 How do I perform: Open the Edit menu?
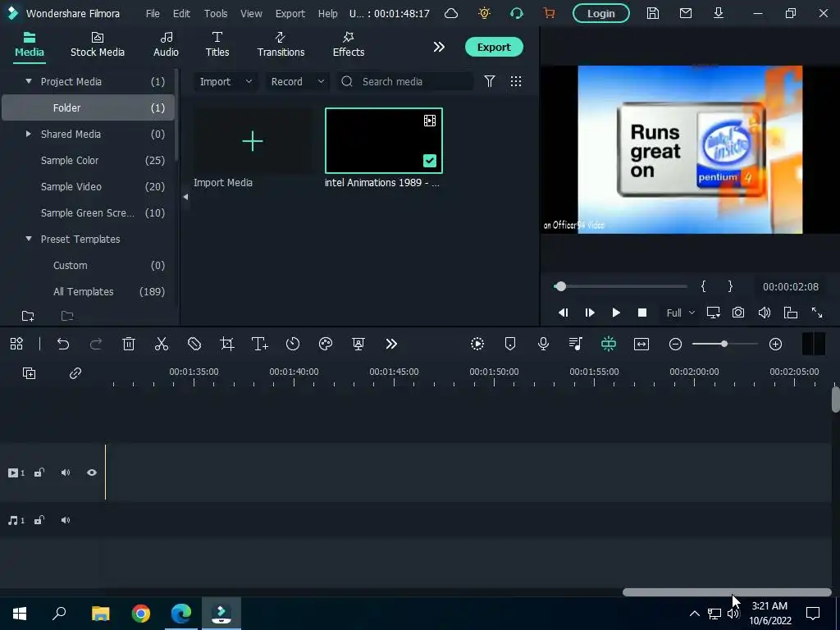tap(181, 13)
